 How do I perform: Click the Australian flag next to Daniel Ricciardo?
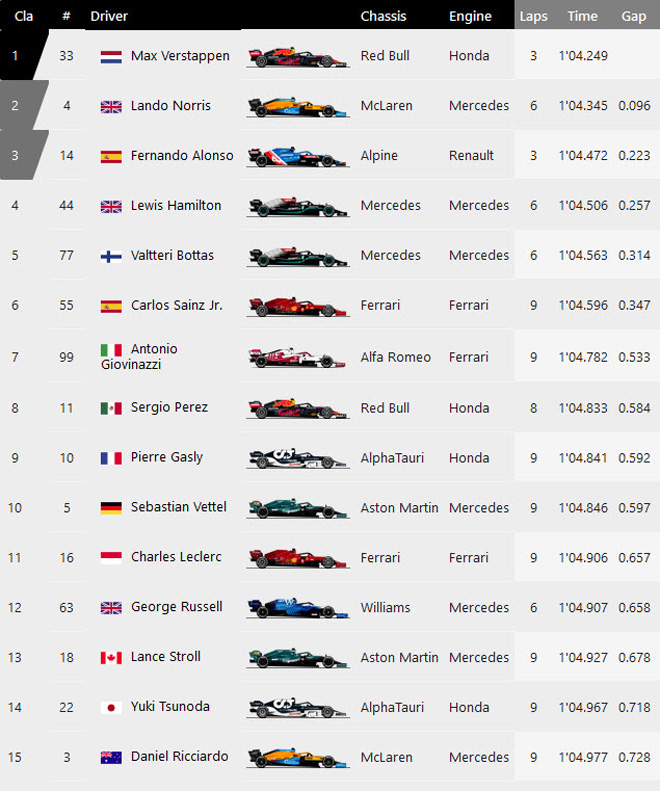[x=111, y=758]
